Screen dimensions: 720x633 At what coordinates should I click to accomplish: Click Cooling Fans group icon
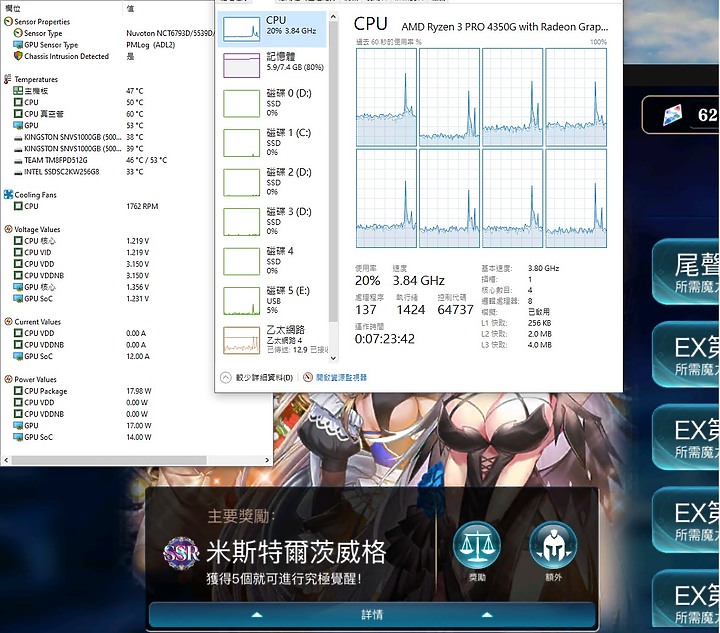(8, 195)
